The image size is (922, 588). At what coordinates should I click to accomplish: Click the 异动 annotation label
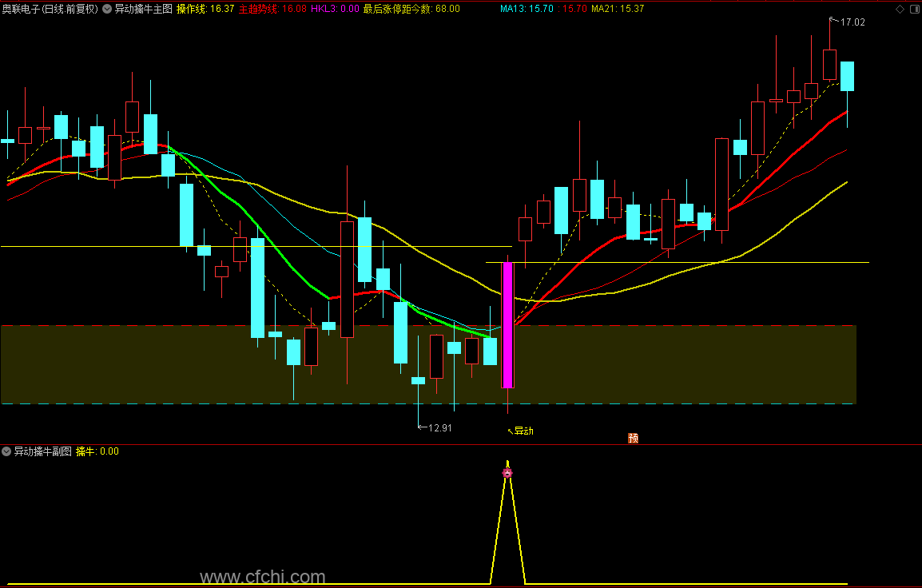[524, 431]
